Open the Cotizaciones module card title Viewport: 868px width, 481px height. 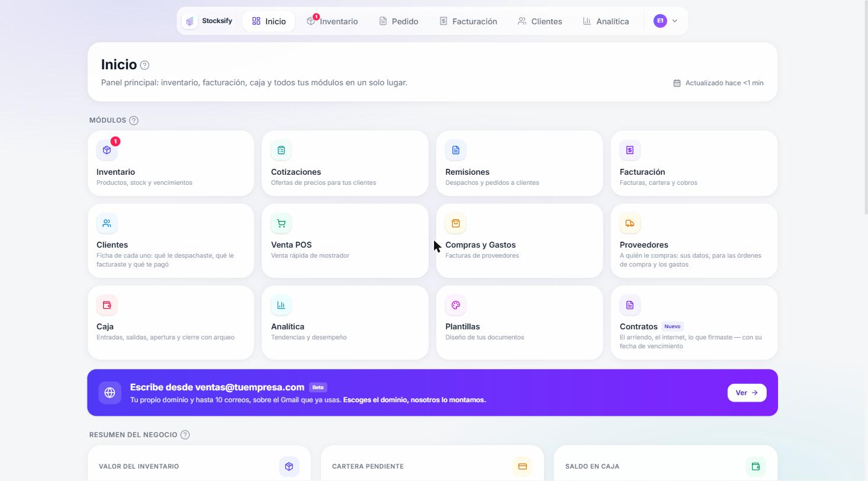(x=296, y=172)
